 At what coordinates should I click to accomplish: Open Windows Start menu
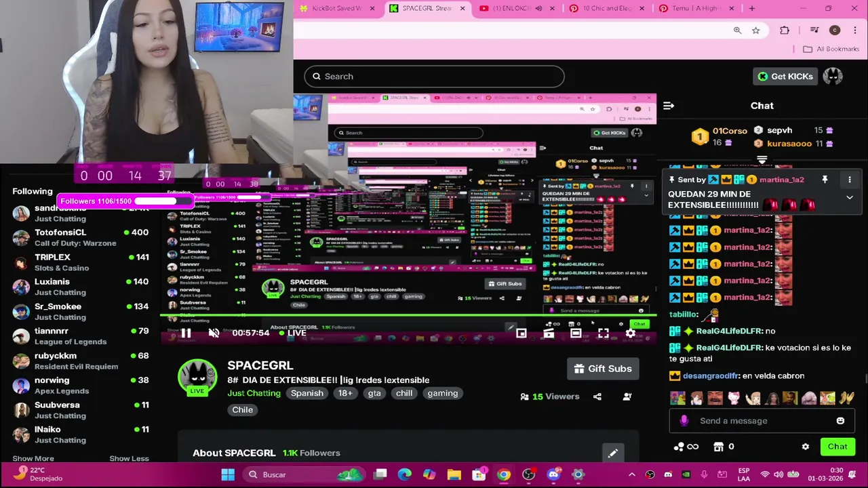point(228,474)
